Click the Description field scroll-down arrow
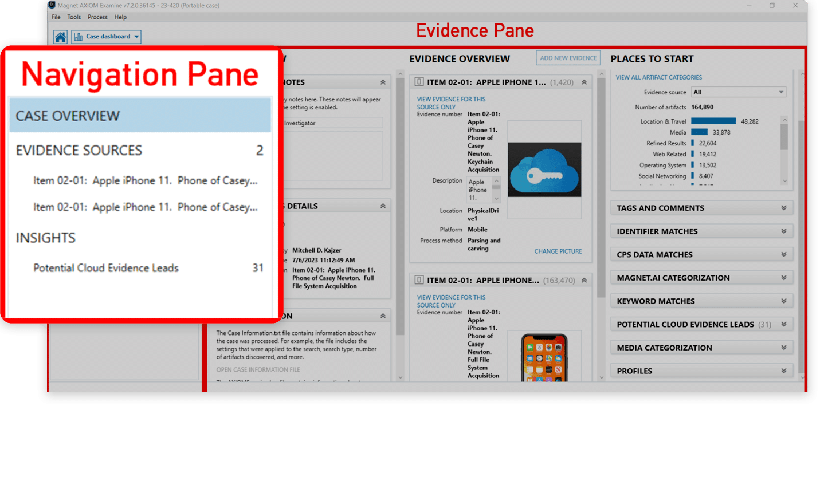Image resolution: width=824 pixels, height=504 pixels. click(496, 199)
